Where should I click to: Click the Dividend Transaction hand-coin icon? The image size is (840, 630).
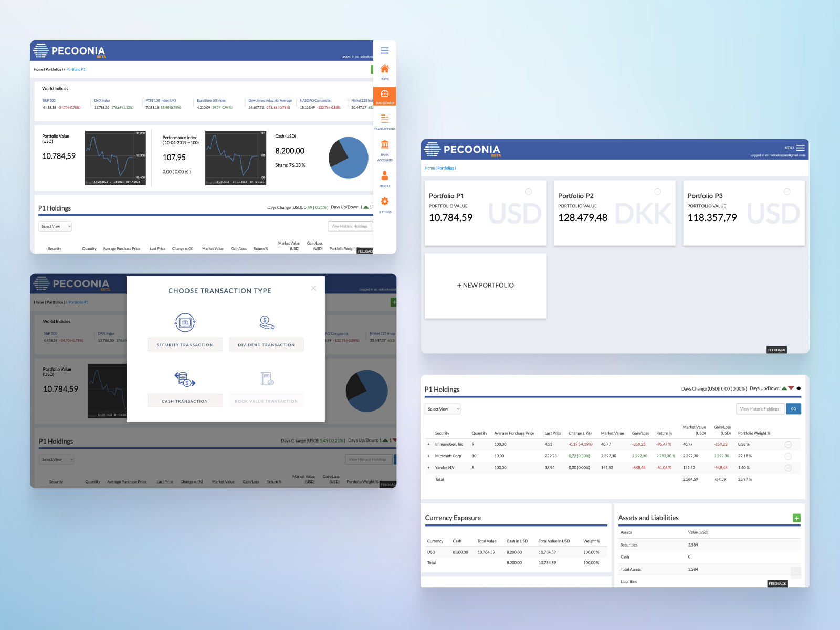pyautogui.click(x=267, y=322)
